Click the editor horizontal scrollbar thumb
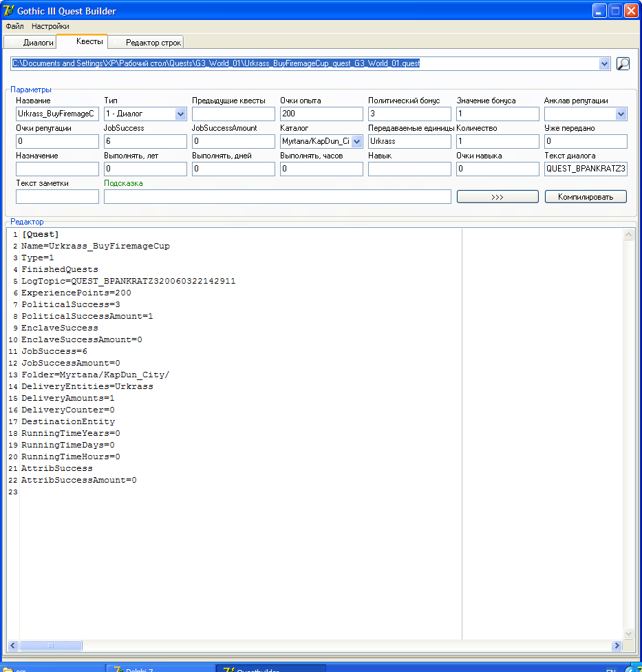Screen dimensions: 642x672 [50, 645]
